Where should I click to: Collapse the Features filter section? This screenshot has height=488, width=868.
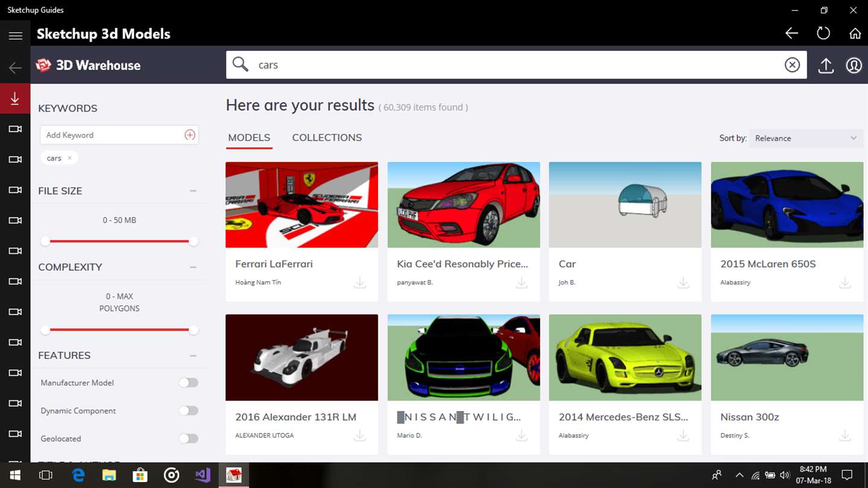[x=193, y=355]
